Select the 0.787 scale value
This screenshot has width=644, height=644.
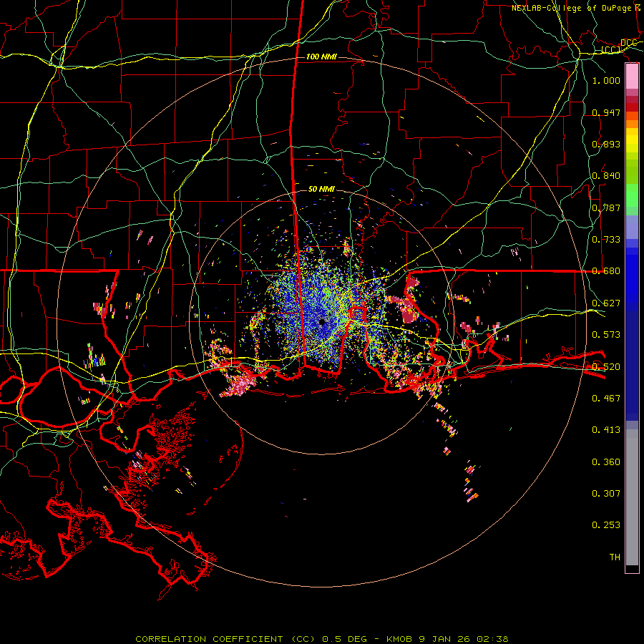(606, 208)
